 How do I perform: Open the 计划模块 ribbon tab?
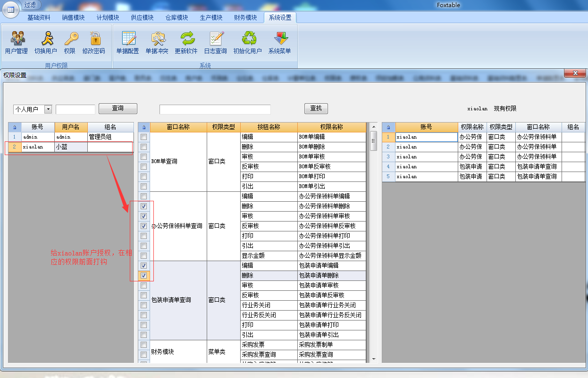coord(108,18)
